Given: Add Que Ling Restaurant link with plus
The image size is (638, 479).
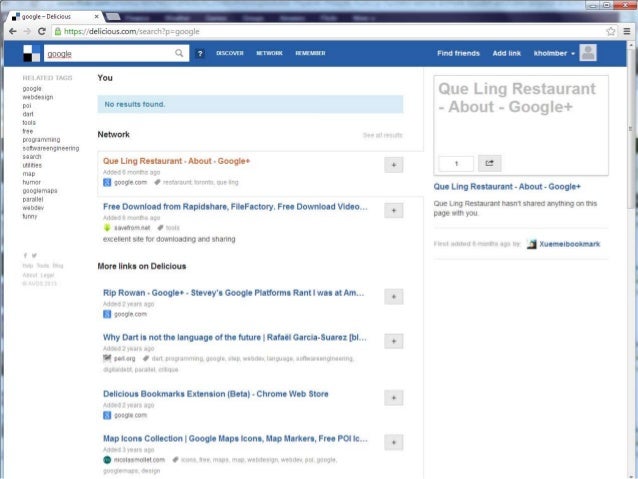Looking at the screenshot, I should [393, 165].
